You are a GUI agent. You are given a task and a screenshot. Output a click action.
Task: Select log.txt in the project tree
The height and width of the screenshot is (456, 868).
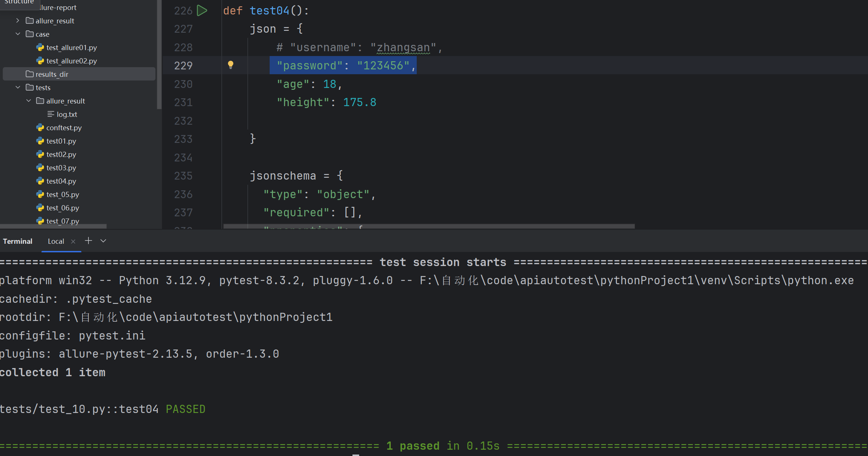[x=67, y=114]
